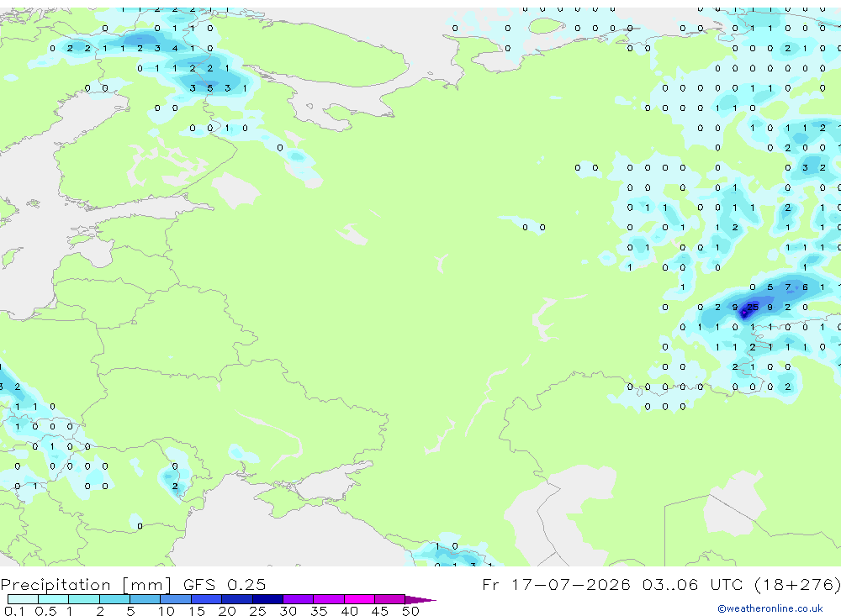Click the 25–30 mm legend color swatch
Screen dimensions: 841x616
pyautogui.click(x=267, y=599)
